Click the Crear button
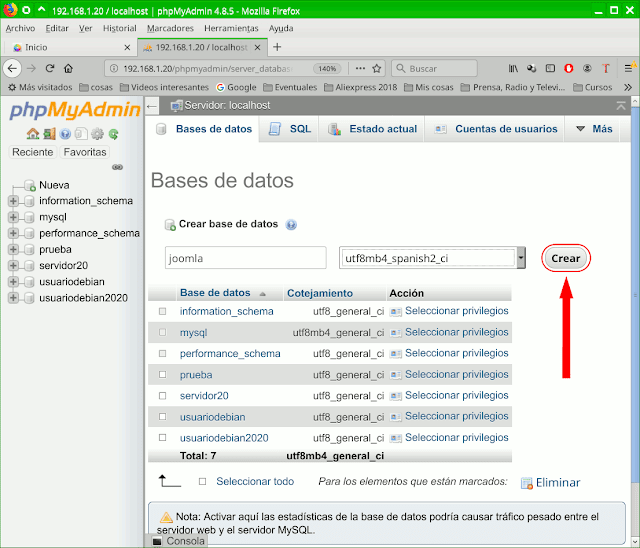The height and width of the screenshot is (548, 640). point(566,258)
